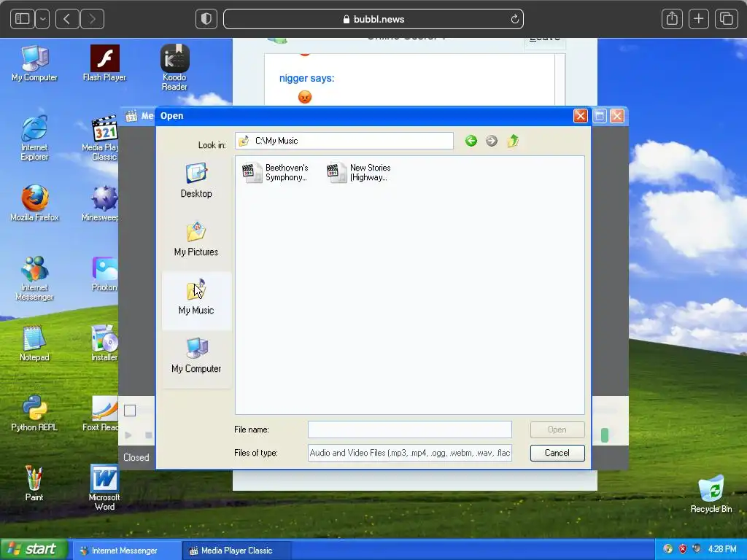Click the browser address bar bubbl.news
The image size is (747, 560).
click(x=373, y=19)
